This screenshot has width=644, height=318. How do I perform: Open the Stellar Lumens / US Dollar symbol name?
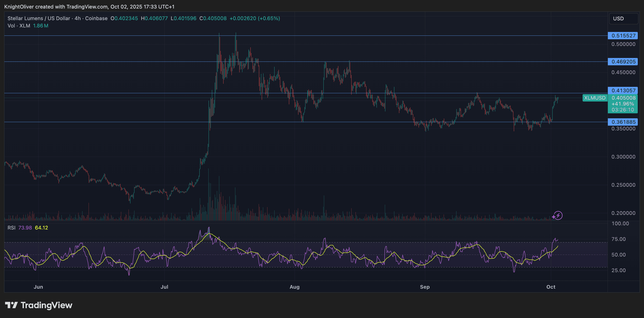[x=39, y=18]
